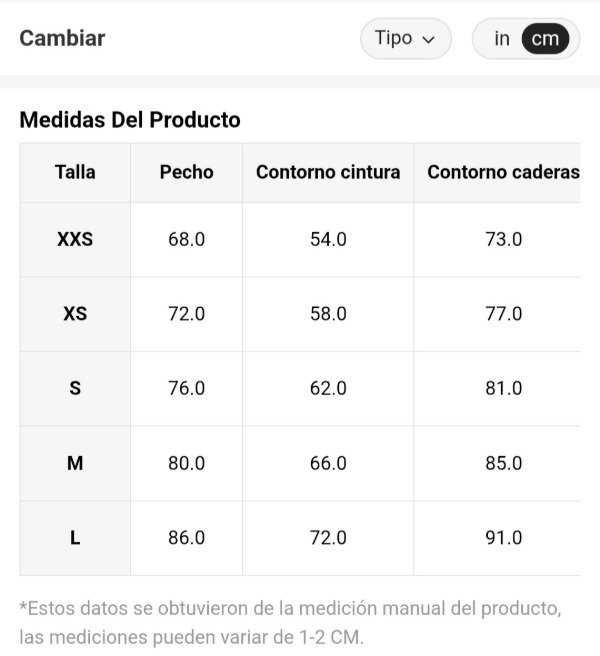This screenshot has height=656, width=600.
Task: Select the M size row
Action: click(x=75, y=463)
